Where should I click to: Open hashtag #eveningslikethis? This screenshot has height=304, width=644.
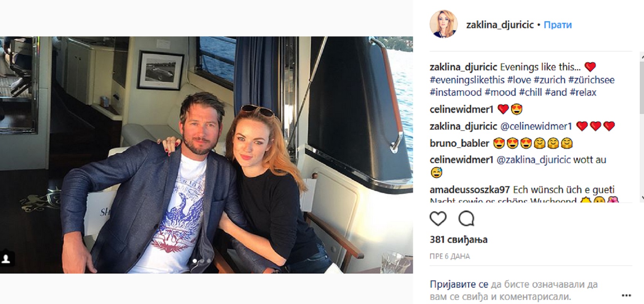pyautogui.click(x=467, y=80)
